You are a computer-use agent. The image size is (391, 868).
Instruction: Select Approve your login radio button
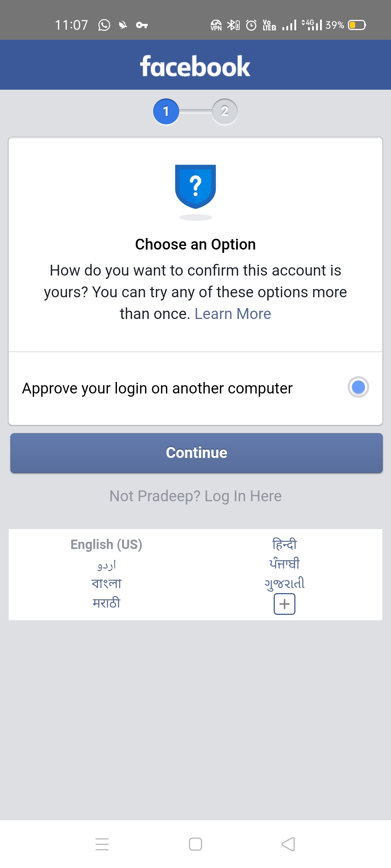click(358, 387)
